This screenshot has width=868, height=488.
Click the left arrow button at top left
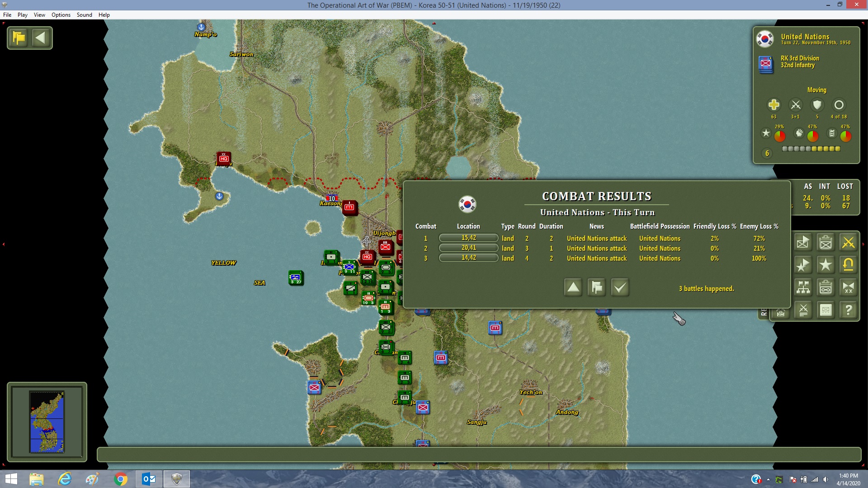click(41, 38)
